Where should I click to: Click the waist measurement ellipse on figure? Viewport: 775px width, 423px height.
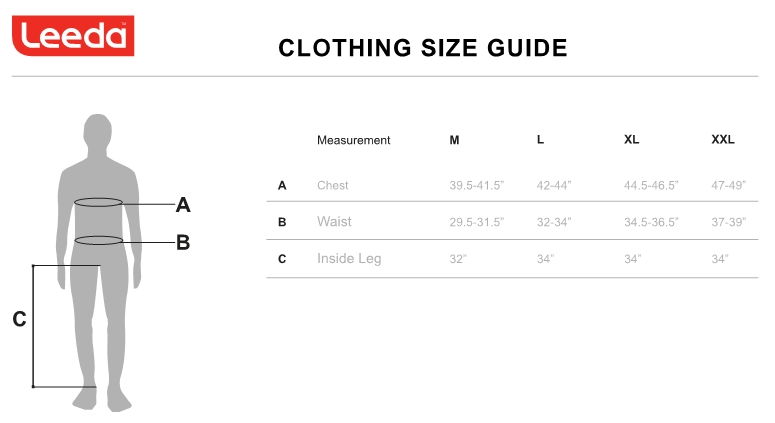[x=98, y=240]
